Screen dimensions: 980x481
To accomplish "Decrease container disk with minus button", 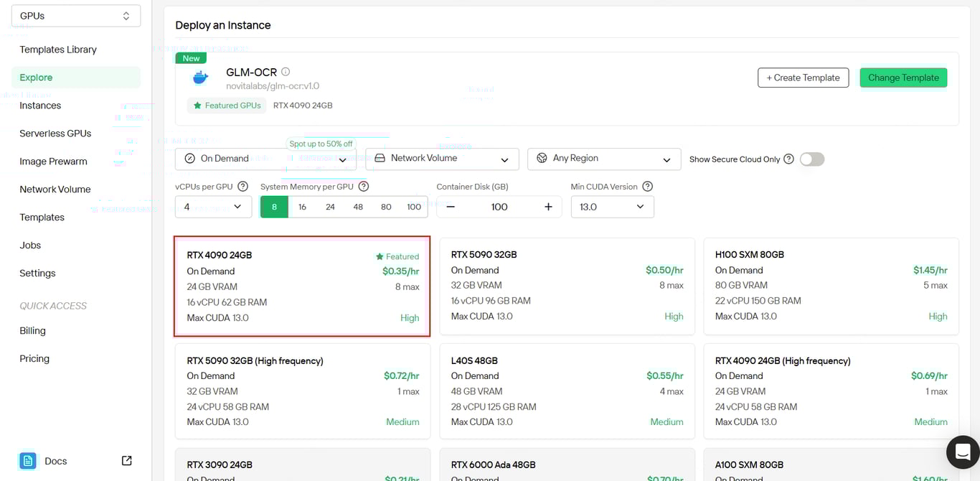I will 451,207.
